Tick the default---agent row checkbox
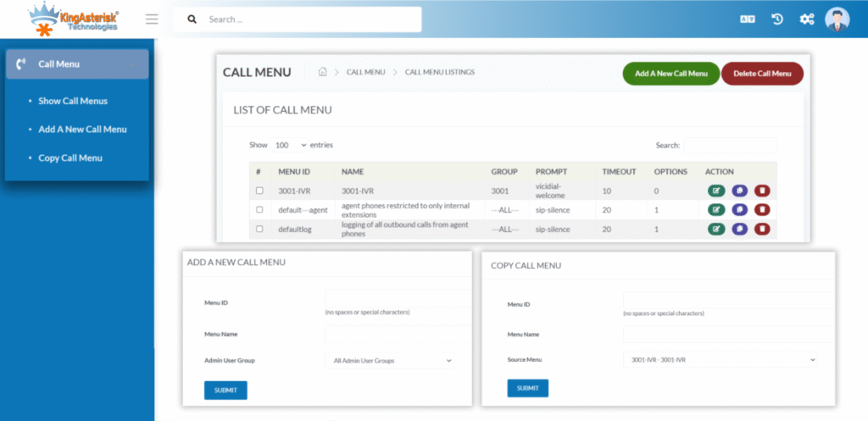Viewport: 868px width, 421px height. tap(259, 209)
